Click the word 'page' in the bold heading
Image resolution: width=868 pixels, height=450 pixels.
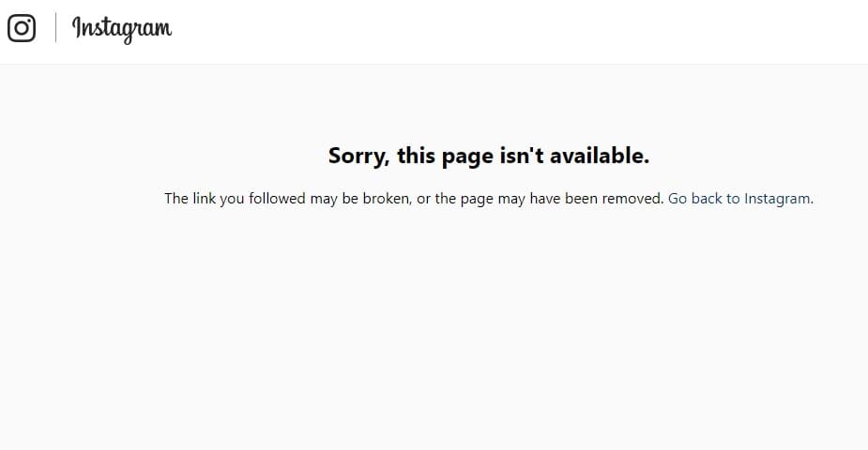tap(467, 157)
